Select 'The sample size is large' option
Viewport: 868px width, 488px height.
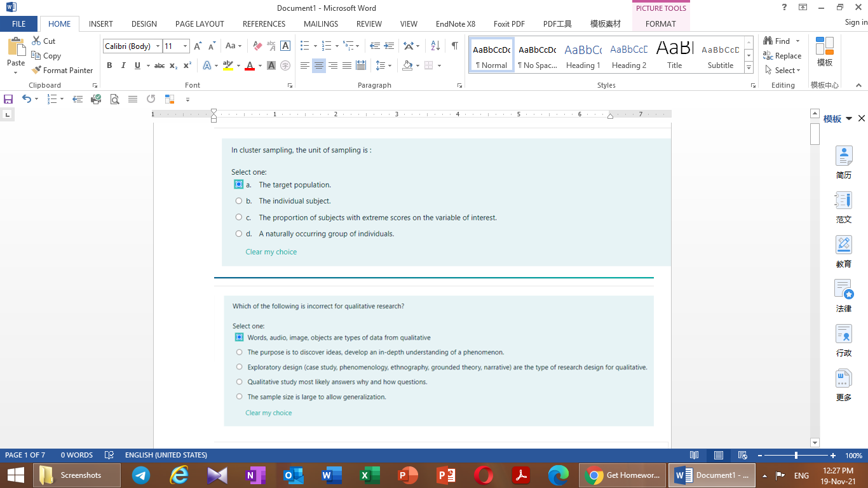pos(239,396)
